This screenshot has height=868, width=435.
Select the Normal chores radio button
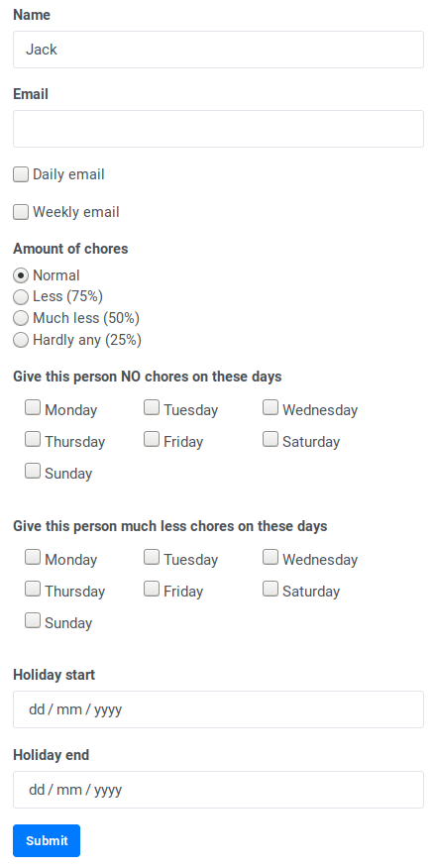click(21, 275)
